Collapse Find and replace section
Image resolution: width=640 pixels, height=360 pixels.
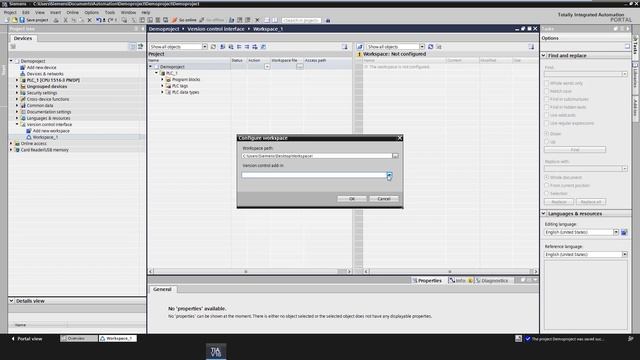544,56
